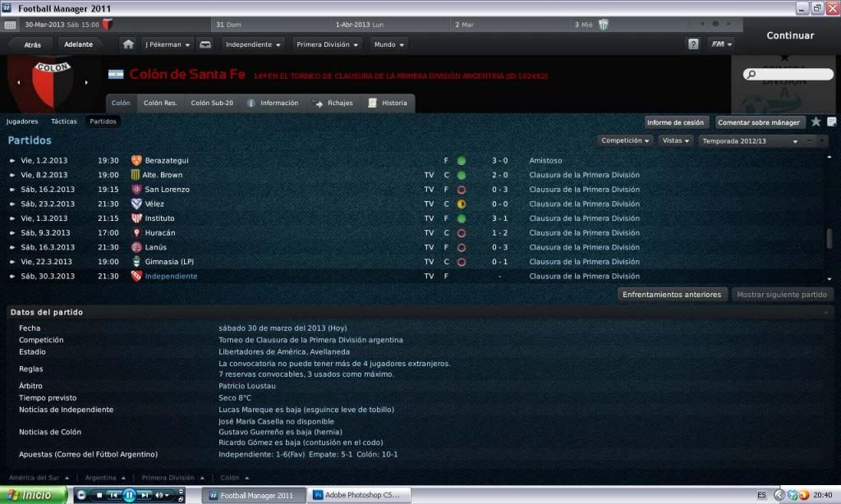Screen dimensions: 841x504
Task: Show next club with right arrow by badge
Action: click(86, 83)
